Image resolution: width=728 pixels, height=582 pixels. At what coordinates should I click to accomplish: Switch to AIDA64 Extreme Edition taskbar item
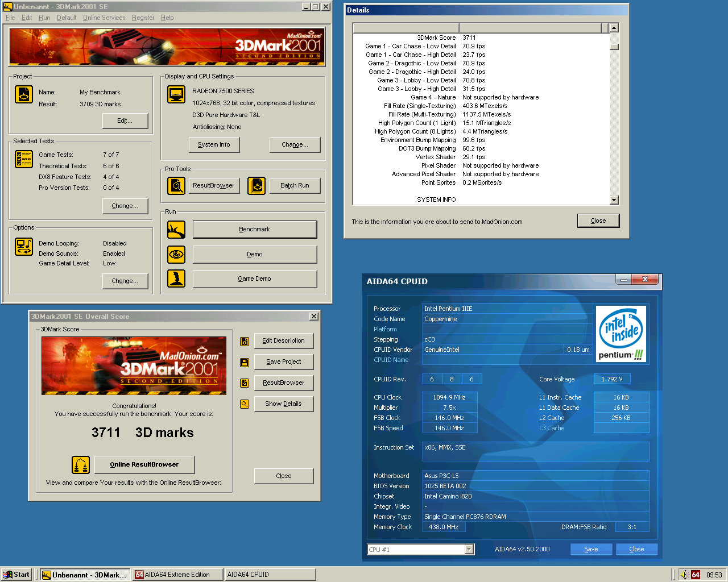coord(177,575)
